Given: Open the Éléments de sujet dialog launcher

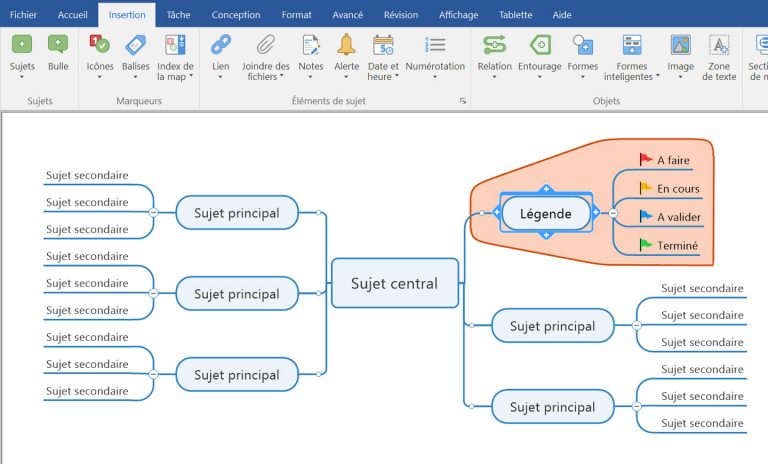Looking at the screenshot, I should [463, 101].
